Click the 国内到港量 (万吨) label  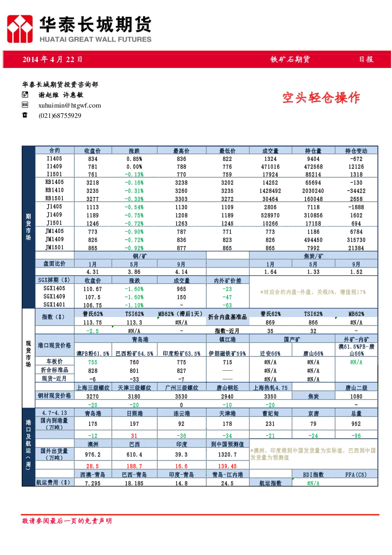[x=55, y=424]
